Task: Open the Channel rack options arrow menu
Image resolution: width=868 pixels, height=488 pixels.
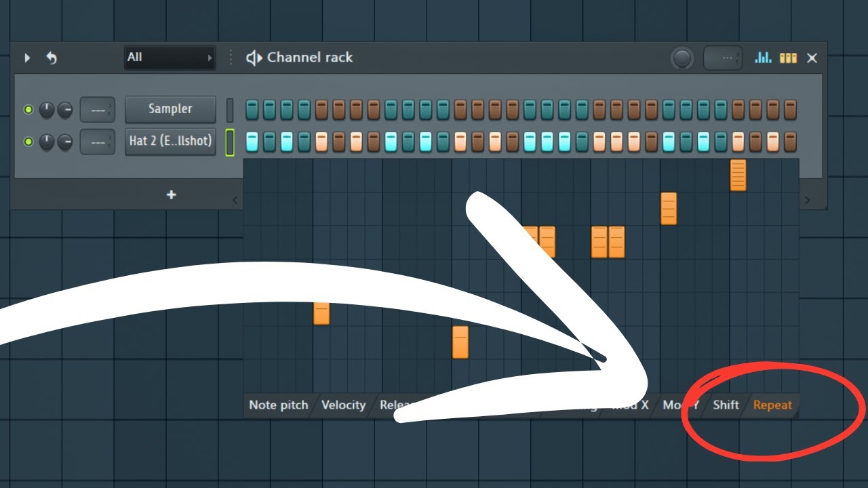Action: coord(27,58)
